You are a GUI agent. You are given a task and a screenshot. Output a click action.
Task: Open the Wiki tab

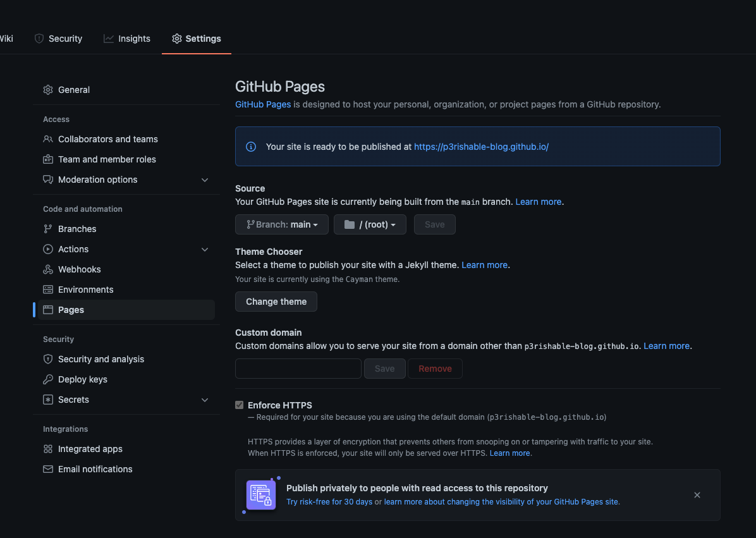(6, 39)
